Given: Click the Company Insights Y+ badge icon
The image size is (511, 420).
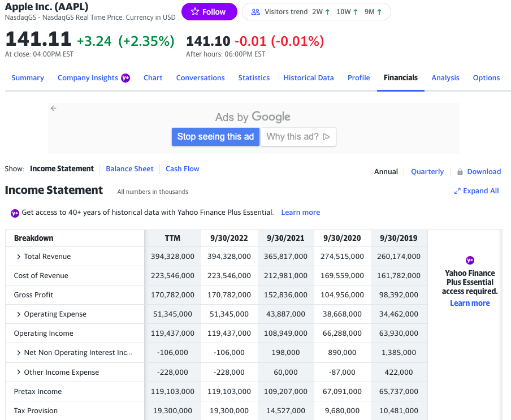Looking at the screenshot, I should pos(125,78).
